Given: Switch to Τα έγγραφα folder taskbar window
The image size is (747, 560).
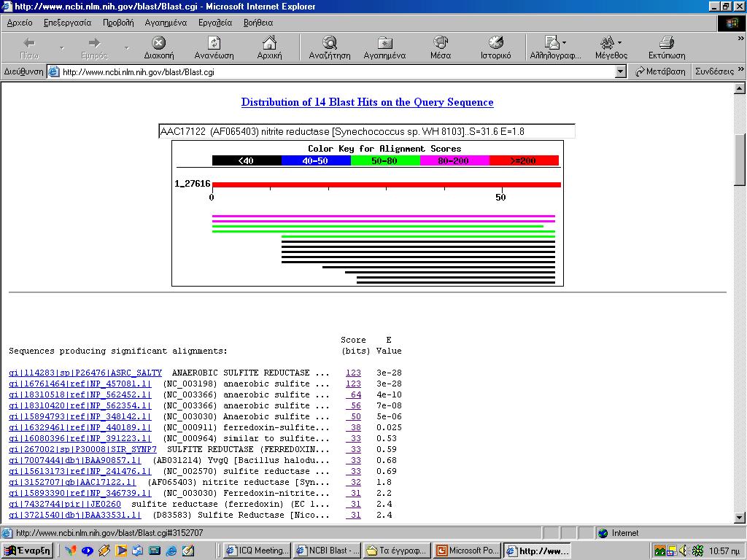Looking at the screenshot, I should tap(398, 551).
